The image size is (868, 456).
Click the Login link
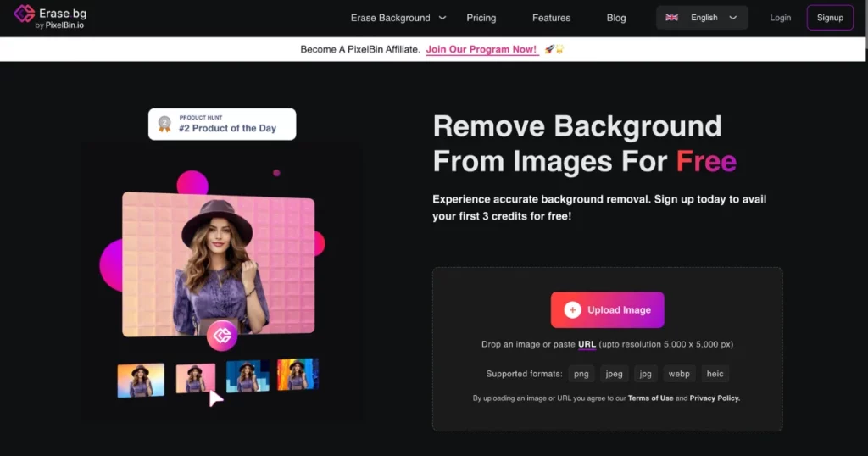click(x=780, y=18)
